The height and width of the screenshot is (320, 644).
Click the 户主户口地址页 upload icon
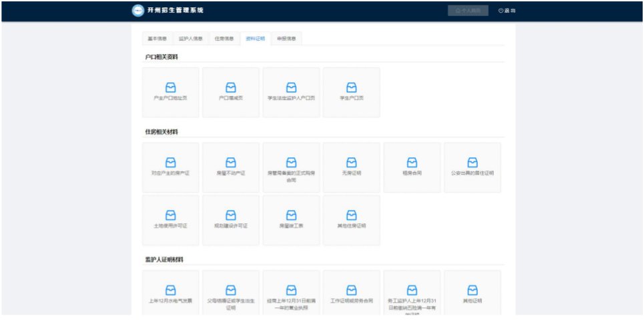click(170, 87)
